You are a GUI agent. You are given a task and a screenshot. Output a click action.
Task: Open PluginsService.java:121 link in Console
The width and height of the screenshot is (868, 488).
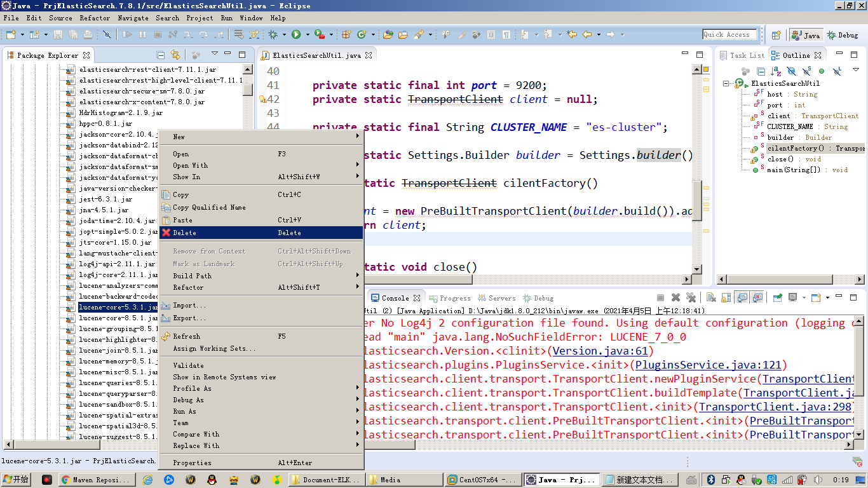click(709, 365)
